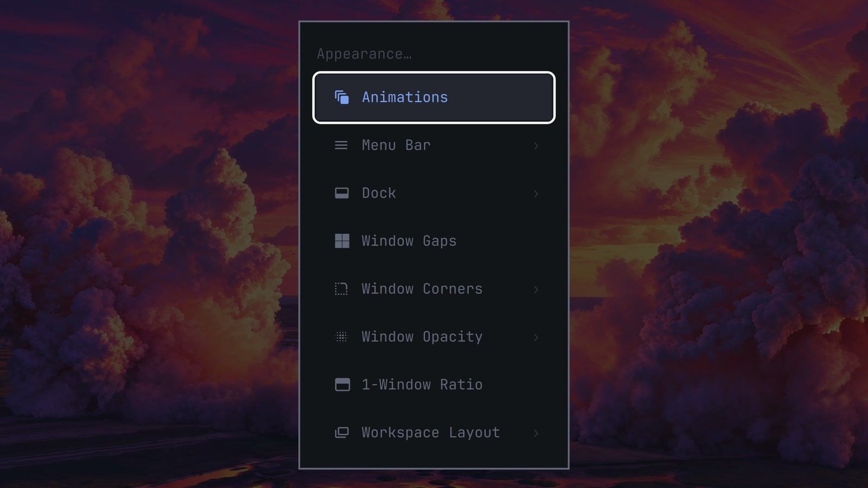Expand the Dock submenu chevron
Viewport: 868px width, 488px height.
[536, 193]
